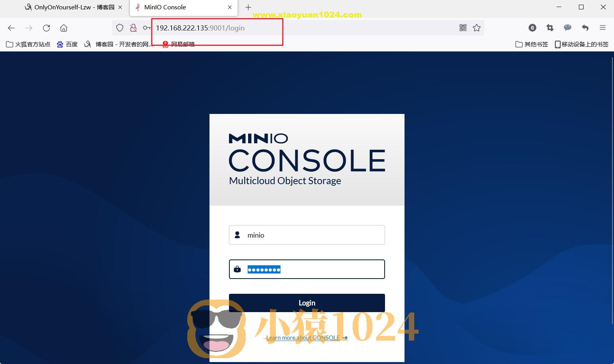Minimize the Firefox window

point(559,7)
